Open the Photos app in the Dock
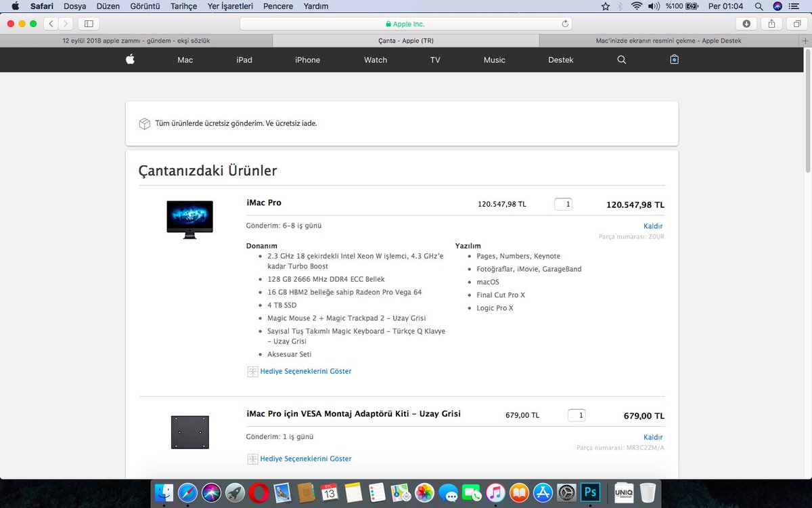 pyautogui.click(x=424, y=492)
